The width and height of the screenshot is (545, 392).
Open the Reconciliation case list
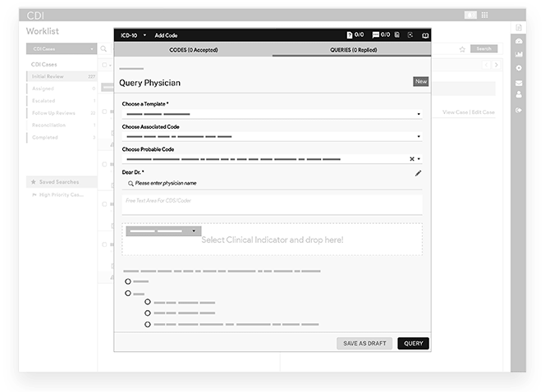(x=62, y=125)
